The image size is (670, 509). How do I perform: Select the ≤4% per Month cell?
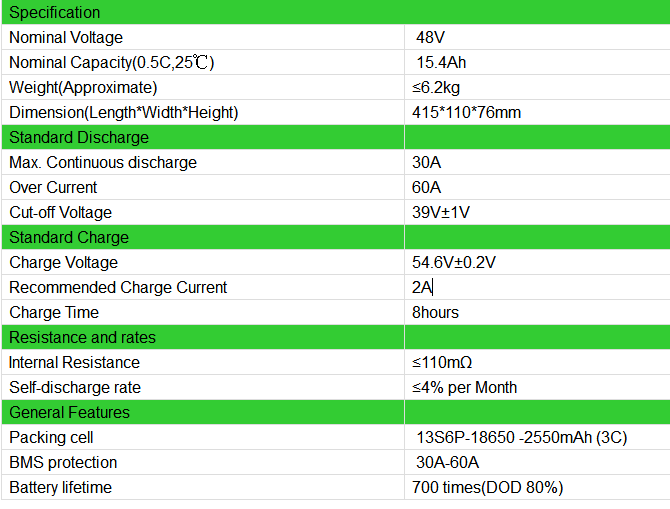464,388
